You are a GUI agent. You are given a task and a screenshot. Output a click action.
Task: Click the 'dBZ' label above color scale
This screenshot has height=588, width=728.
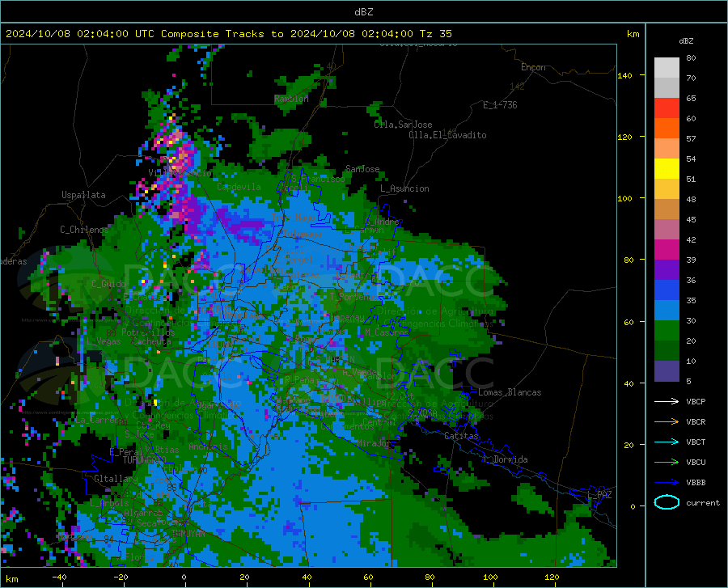pos(686,40)
